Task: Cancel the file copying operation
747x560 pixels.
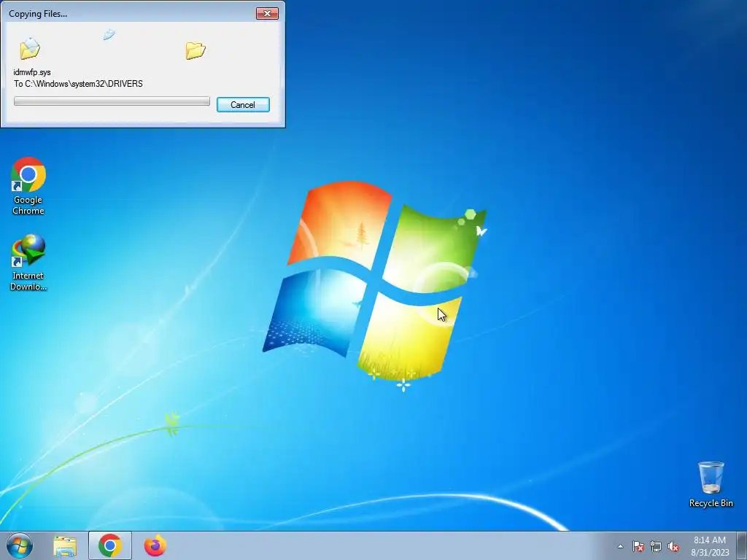Action: [x=243, y=105]
